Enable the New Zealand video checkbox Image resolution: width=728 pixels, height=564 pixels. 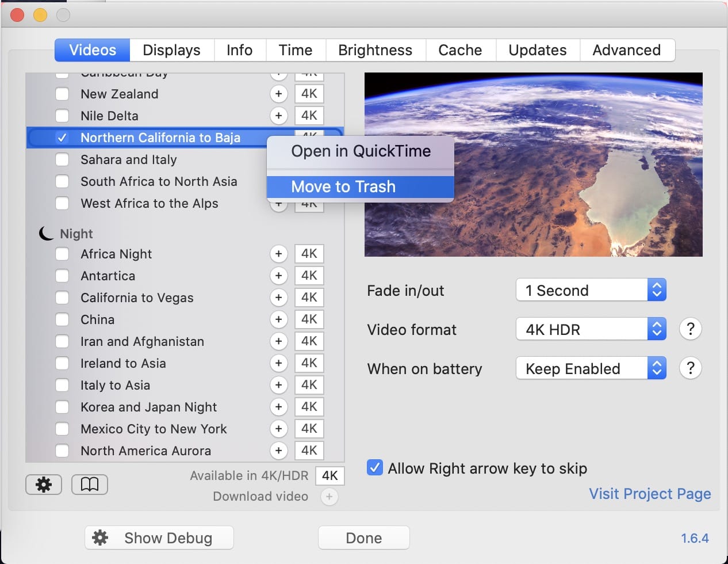[62, 94]
